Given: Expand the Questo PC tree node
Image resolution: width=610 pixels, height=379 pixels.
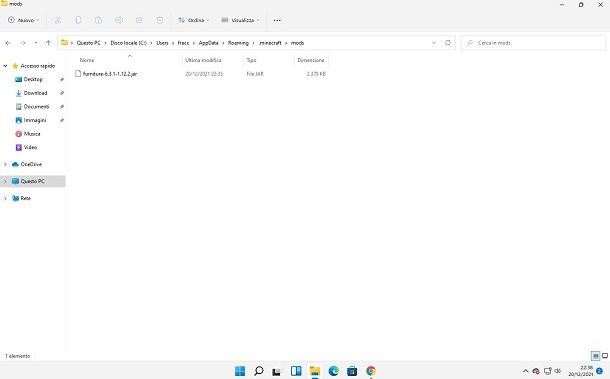Looking at the screenshot, I should (5, 181).
